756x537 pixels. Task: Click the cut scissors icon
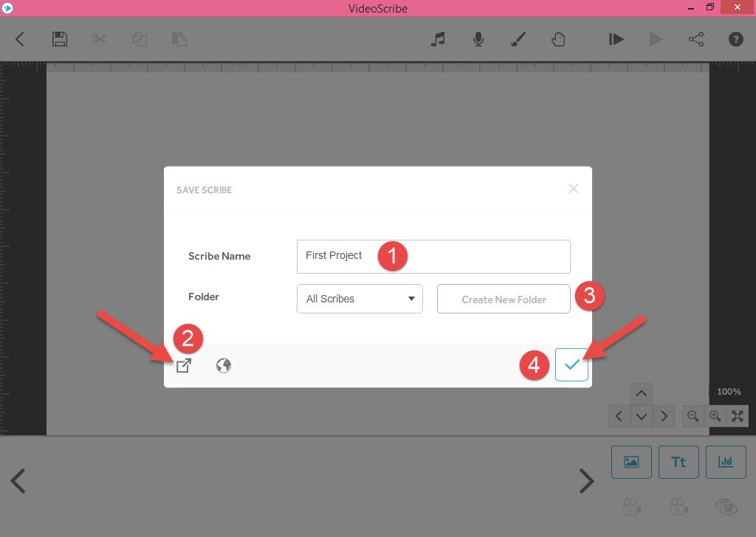(100, 39)
